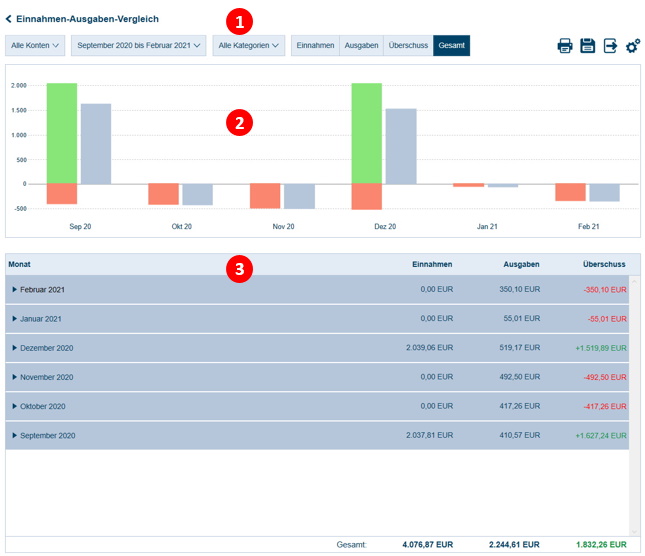Print the report with the printer icon
The height and width of the screenshot is (556, 645).
click(x=565, y=46)
